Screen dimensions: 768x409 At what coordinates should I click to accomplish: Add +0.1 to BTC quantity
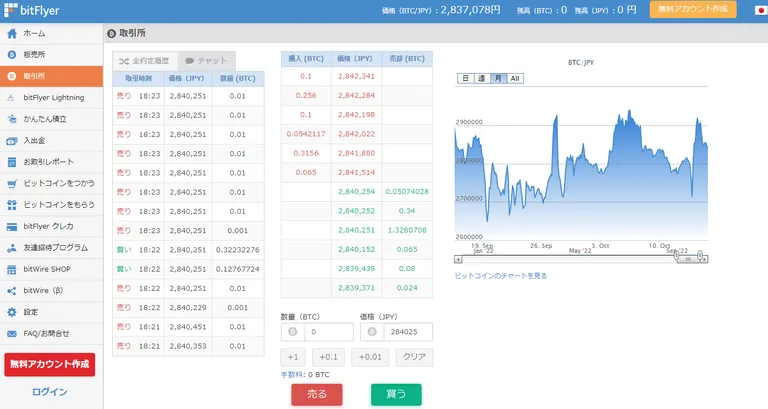point(328,357)
